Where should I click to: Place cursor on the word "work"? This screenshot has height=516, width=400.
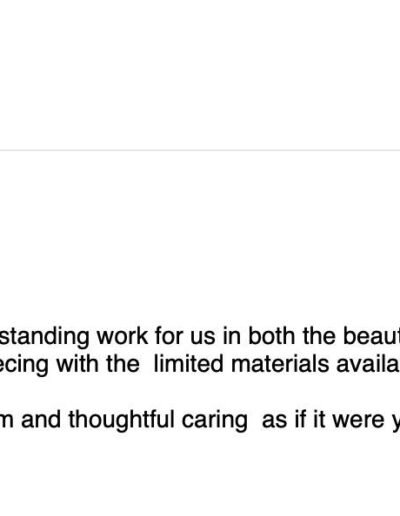tap(122, 336)
